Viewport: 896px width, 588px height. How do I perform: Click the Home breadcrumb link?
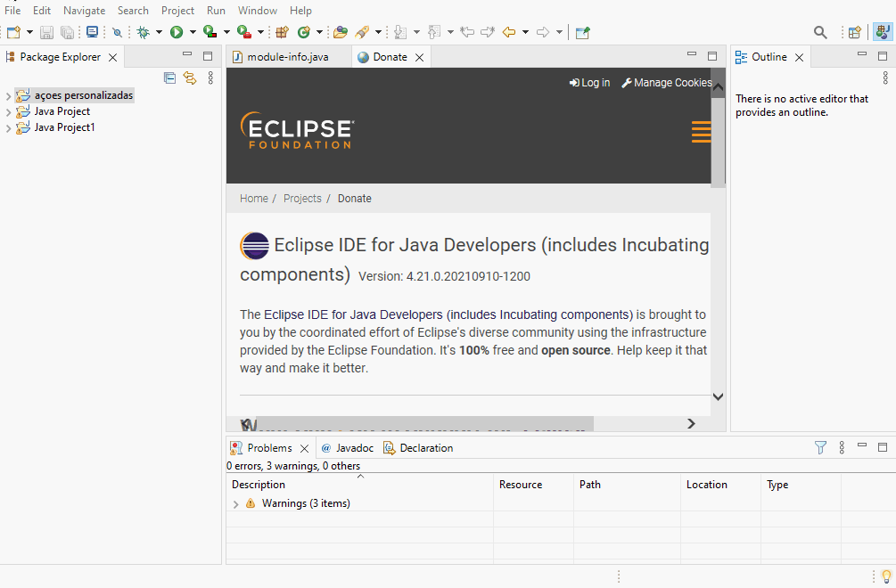254,199
